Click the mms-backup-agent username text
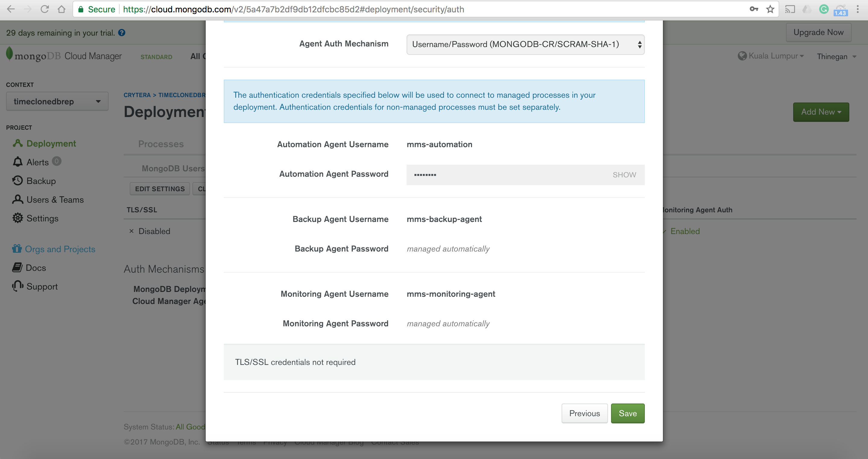 (444, 219)
